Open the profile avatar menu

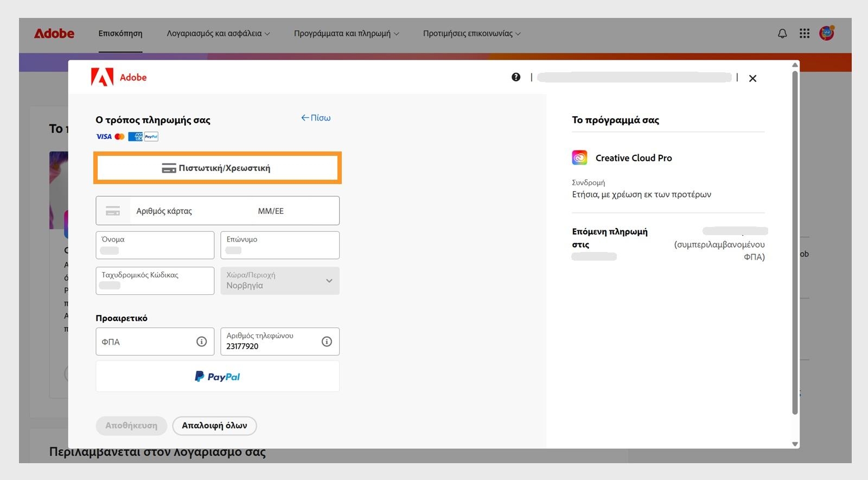click(x=826, y=34)
